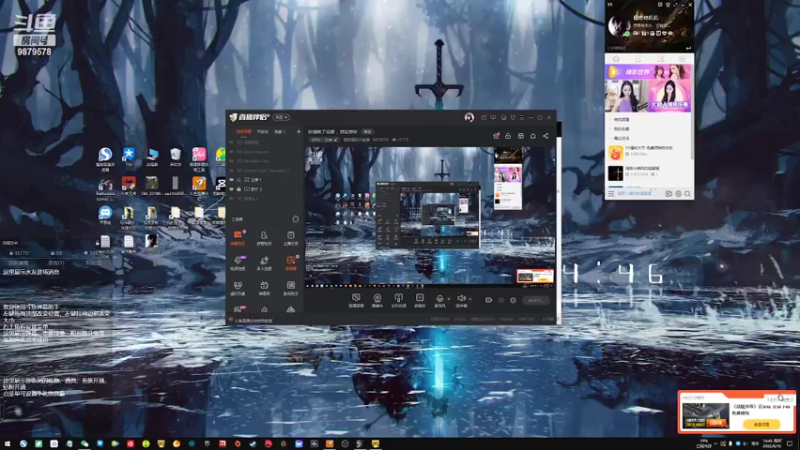
Task: Select the first highlighted scene tab
Action: tap(243, 132)
